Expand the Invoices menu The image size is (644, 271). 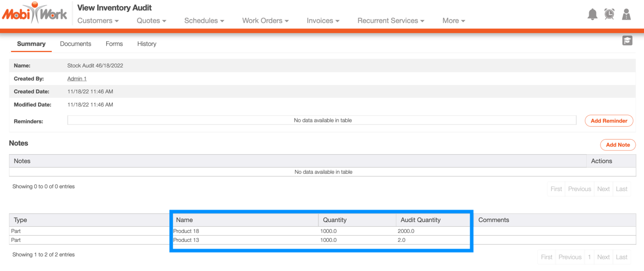pyautogui.click(x=323, y=21)
